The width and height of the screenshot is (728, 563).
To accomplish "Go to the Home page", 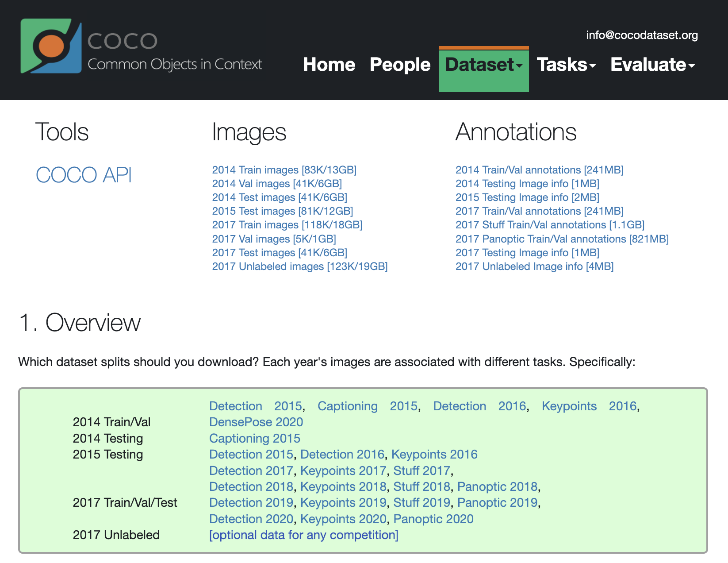I will [329, 65].
